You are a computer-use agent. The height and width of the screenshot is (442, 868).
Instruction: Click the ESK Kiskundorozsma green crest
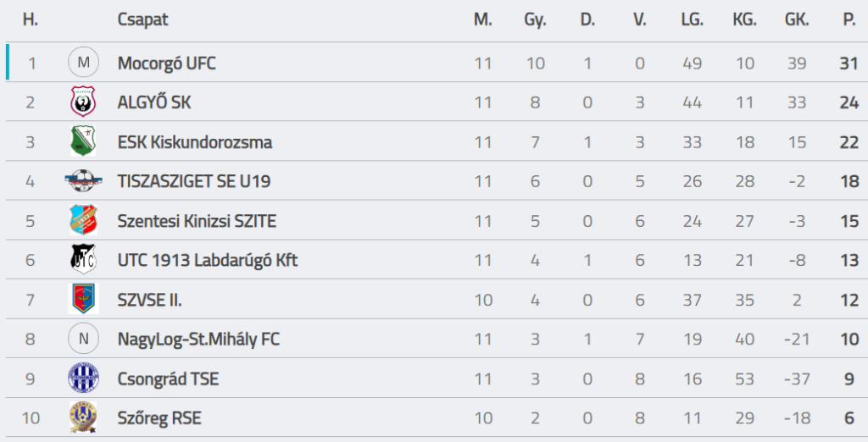click(83, 141)
